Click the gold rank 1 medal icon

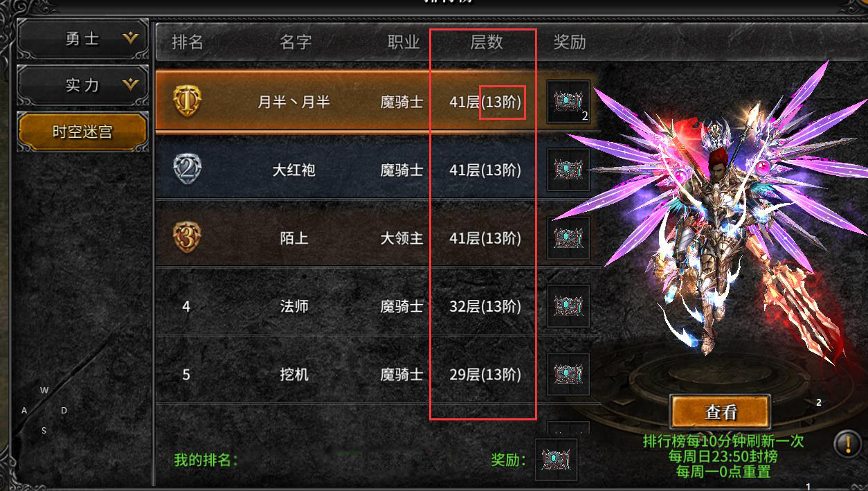(x=188, y=101)
